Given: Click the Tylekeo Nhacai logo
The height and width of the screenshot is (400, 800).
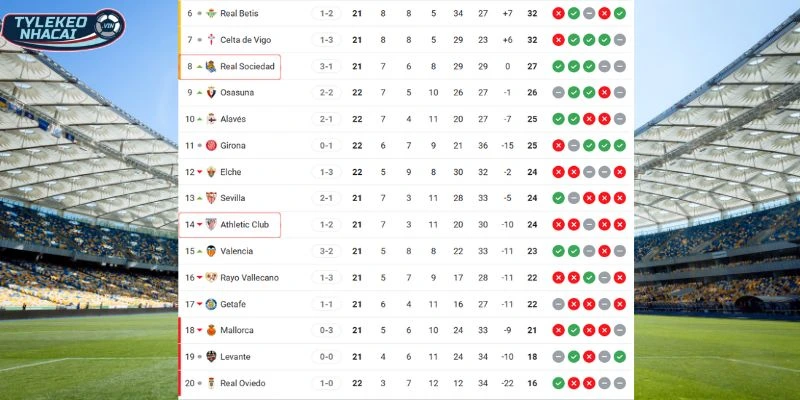Looking at the screenshot, I should [x=63, y=27].
